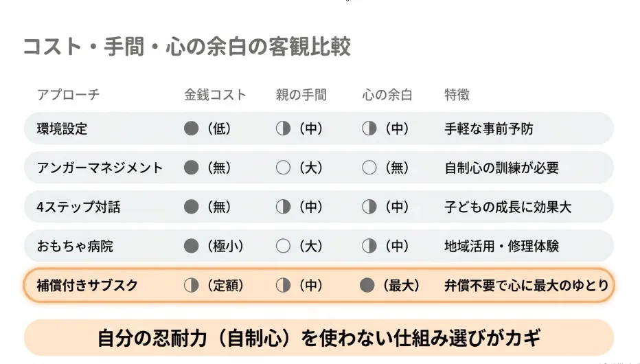Click the 自分の忍耐力 summary banner
This screenshot has width=640, height=364.
point(319,338)
